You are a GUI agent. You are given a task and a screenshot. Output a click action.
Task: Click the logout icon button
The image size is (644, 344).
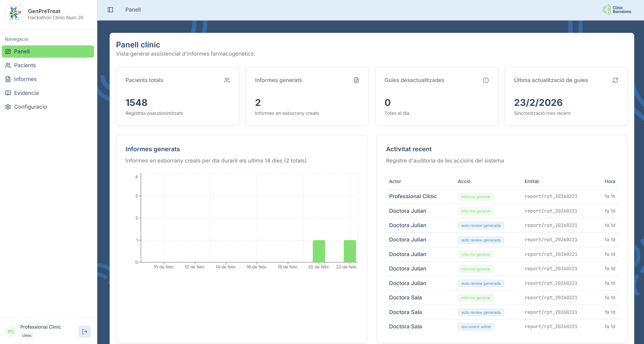click(x=85, y=332)
